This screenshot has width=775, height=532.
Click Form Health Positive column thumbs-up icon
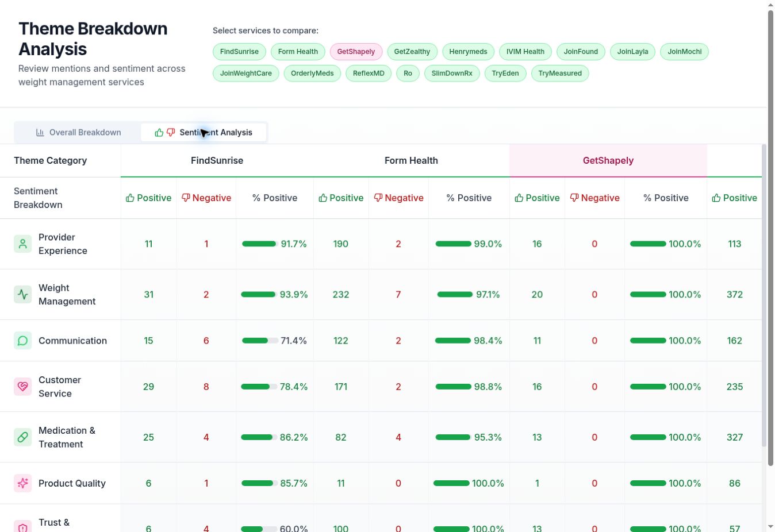coord(323,198)
